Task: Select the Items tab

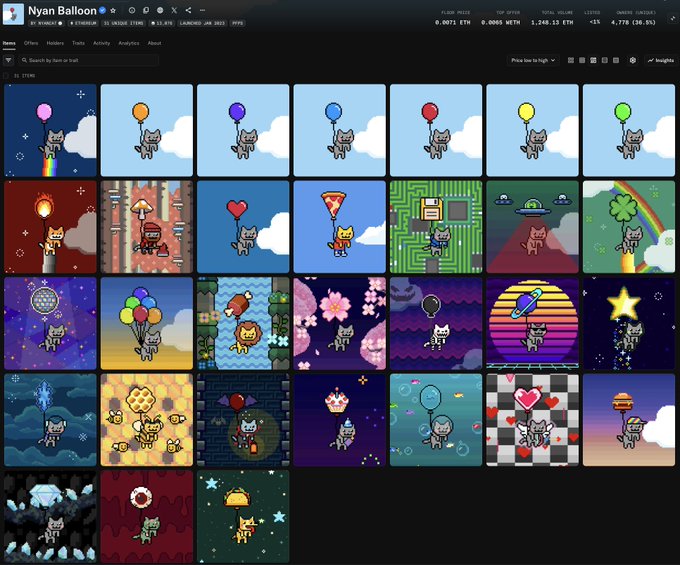Action: [9, 43]
